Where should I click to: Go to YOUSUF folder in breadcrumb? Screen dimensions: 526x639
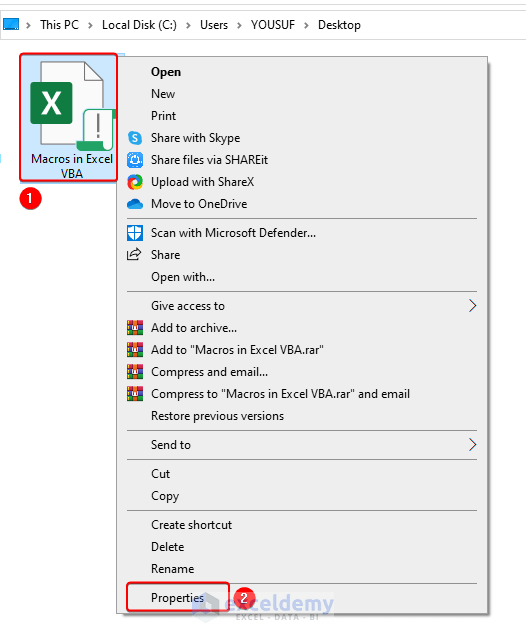[273, 25]
